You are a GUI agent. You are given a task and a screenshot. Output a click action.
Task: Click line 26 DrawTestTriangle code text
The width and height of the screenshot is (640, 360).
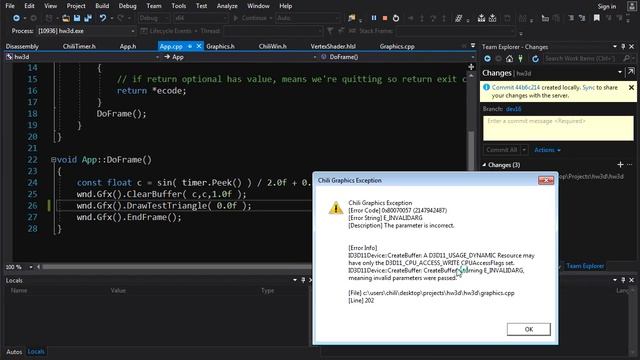pyautogui.click(x=164, y=206)
